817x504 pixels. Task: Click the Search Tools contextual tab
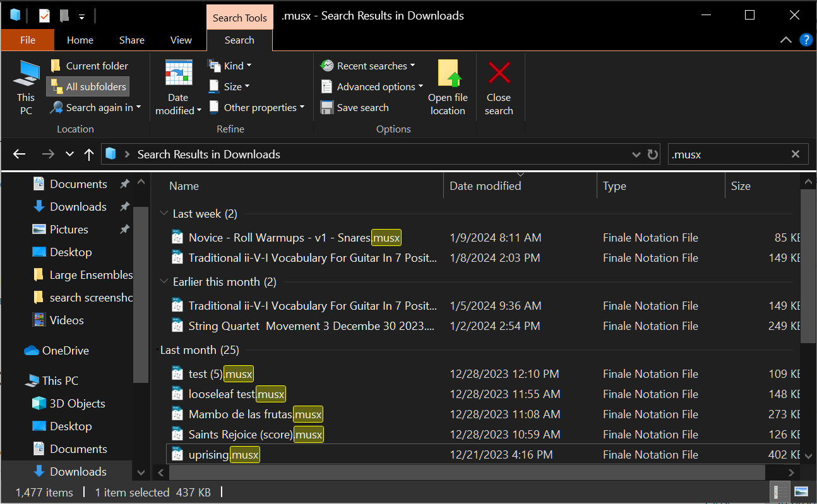pos(240,18)
